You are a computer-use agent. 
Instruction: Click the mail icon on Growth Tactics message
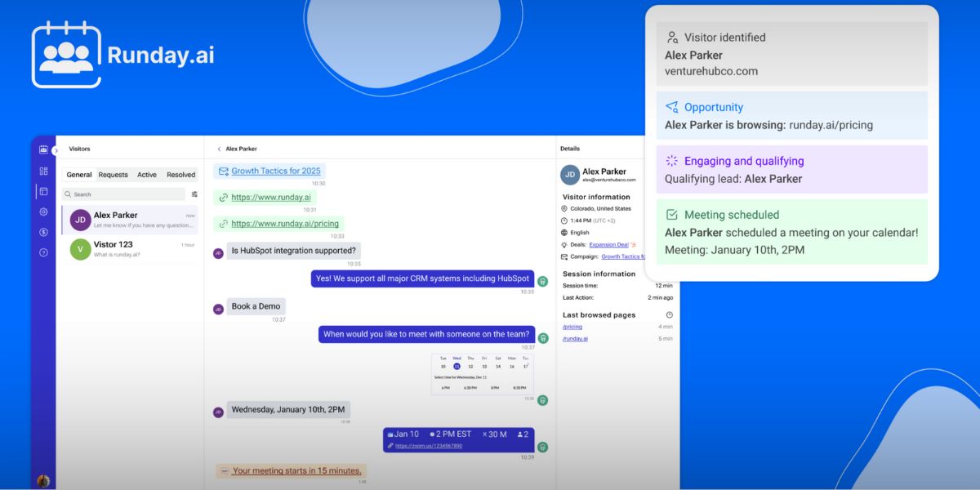click(224, 171)
